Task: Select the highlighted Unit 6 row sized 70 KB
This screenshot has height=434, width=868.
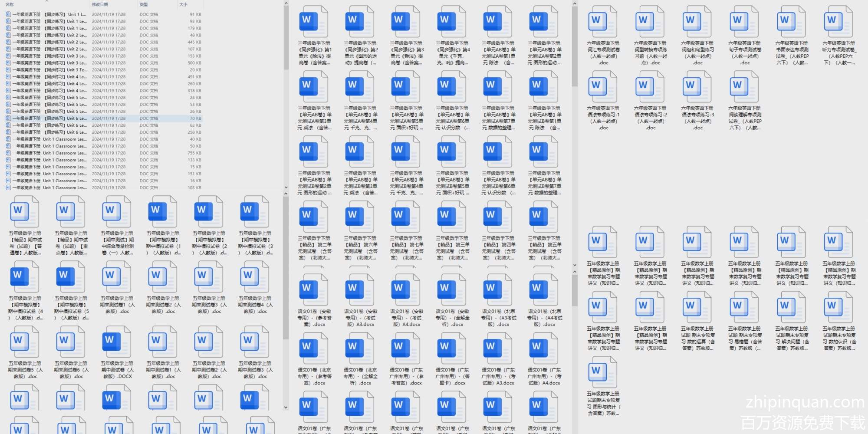Action: (x=104, y=118)
